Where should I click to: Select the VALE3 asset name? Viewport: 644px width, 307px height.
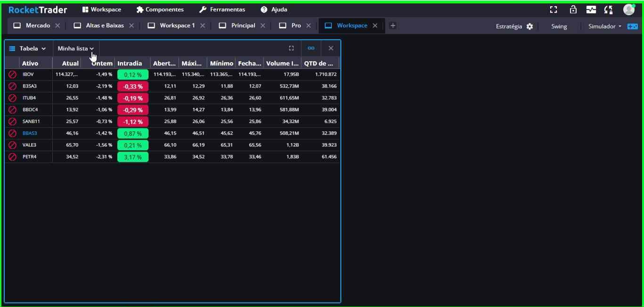[x=29, y=145]
